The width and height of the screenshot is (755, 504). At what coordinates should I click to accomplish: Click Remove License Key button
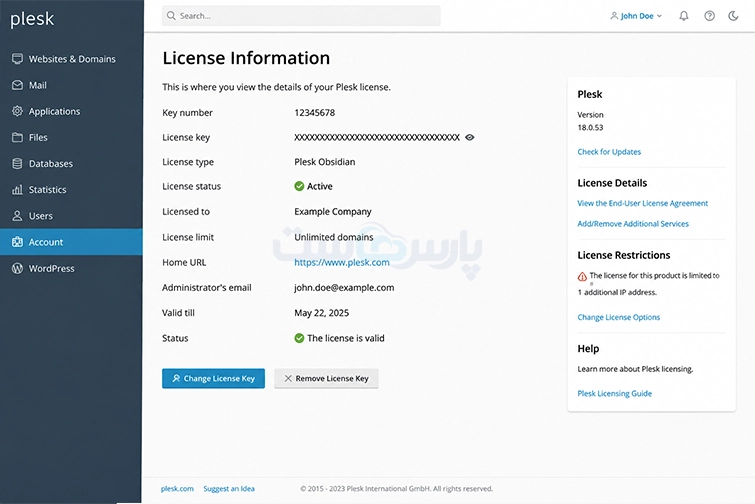point(326,378)
